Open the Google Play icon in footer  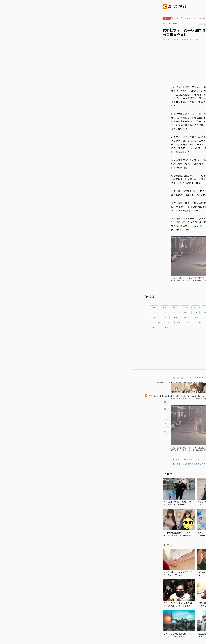click(186, 377)
